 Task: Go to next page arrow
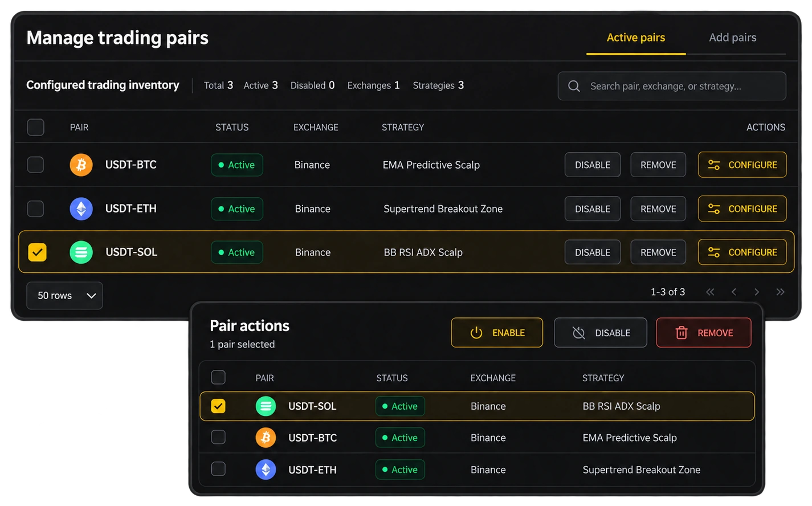coord(757,292)
